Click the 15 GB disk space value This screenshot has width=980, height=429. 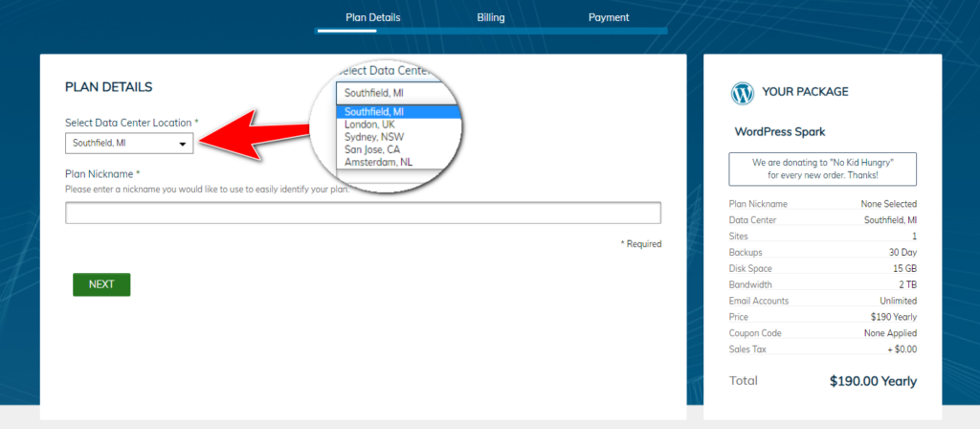tap(904, 269)
